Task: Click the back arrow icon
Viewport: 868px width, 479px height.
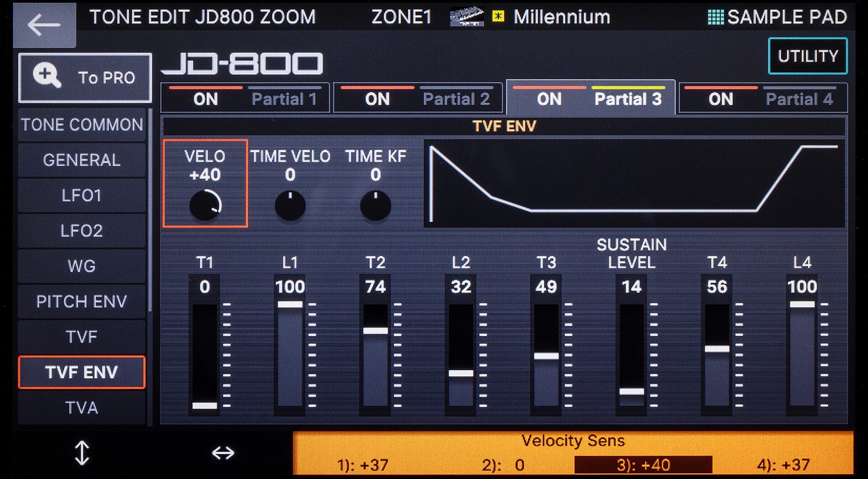Action: pyautogui.click(x=44, y=25)
